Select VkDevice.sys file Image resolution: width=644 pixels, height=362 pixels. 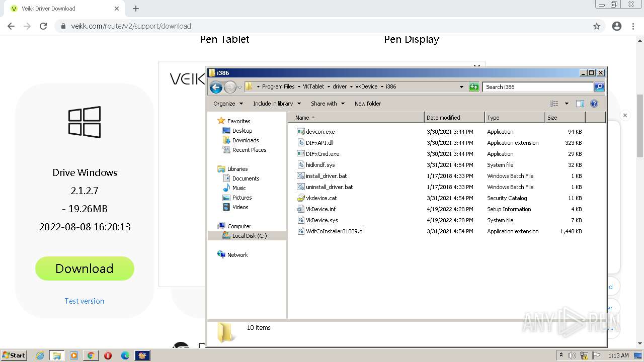(x=321, y=220)
